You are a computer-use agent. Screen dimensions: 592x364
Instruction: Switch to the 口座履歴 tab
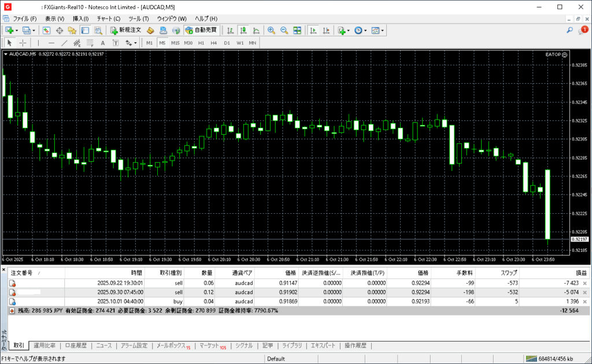76,346
